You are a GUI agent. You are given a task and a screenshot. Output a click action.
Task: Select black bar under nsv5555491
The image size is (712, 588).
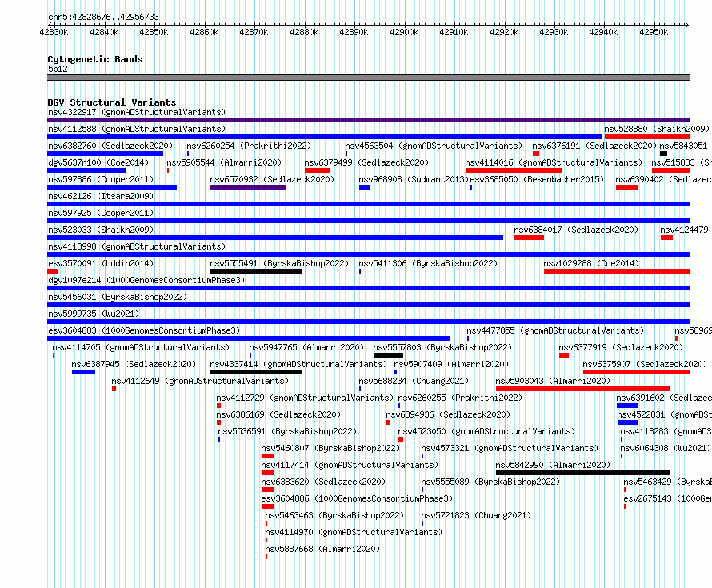pos(256,271)
